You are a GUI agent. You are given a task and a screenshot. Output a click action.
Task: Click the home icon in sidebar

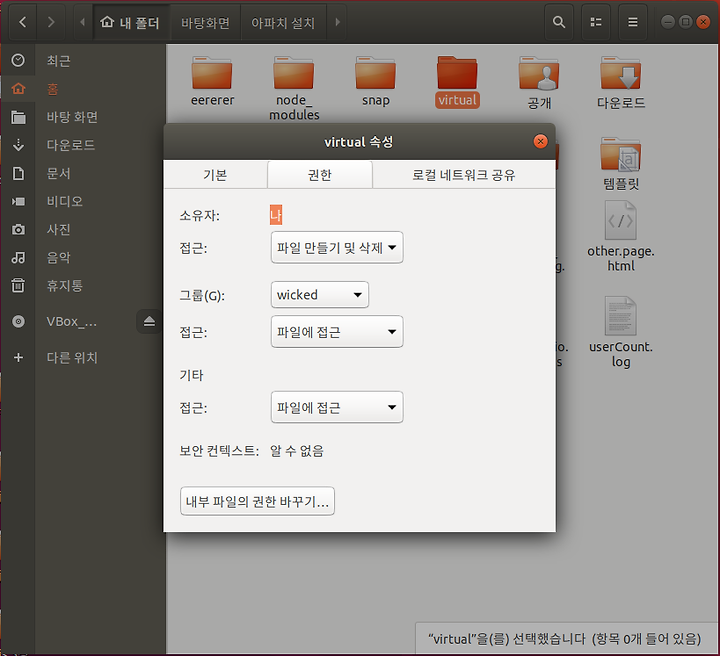[x=18, y=88]
